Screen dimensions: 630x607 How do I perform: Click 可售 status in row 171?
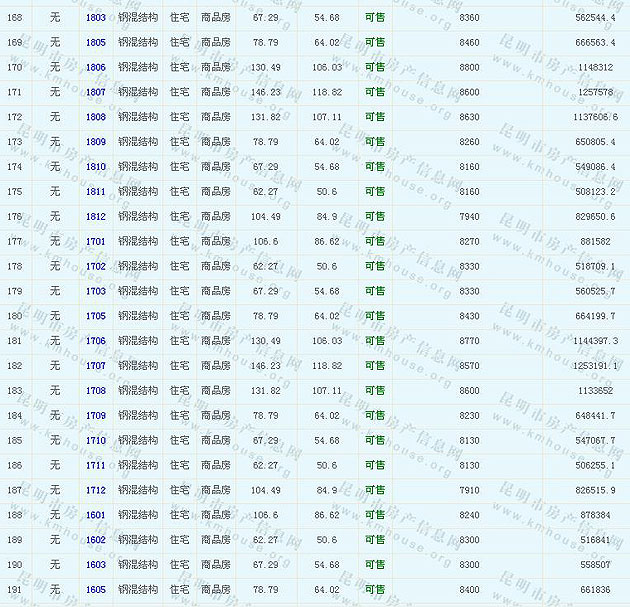374,92
